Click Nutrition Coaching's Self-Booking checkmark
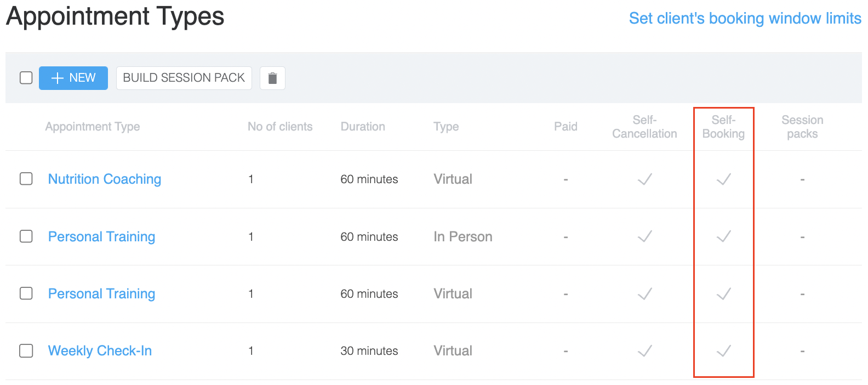868x385 pixels. (x=723, y=179)
